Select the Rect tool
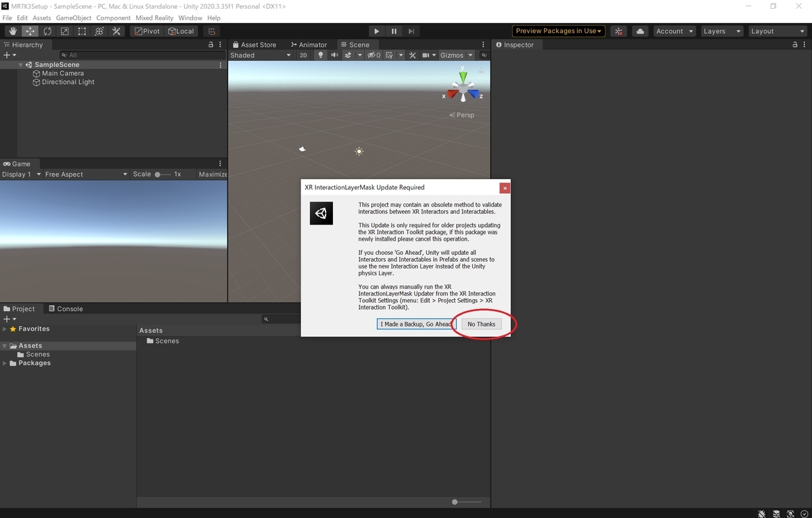Screen dimensions: 812x518 click(82, 31)
